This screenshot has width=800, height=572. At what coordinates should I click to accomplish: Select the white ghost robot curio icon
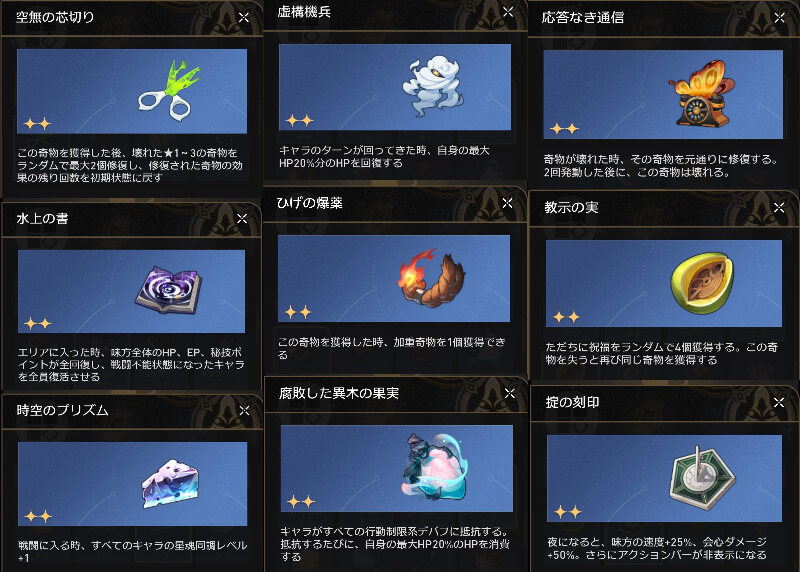click(x=433, y=86)
